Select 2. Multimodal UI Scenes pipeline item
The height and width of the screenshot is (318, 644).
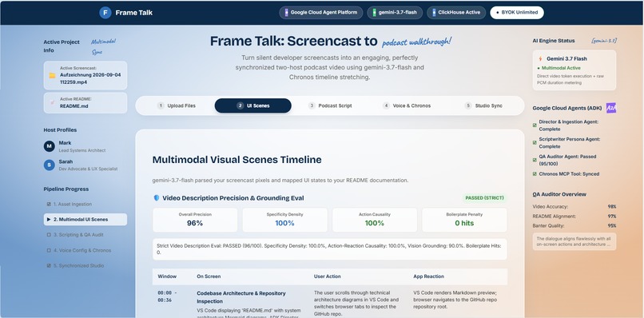tap(85, 220)
